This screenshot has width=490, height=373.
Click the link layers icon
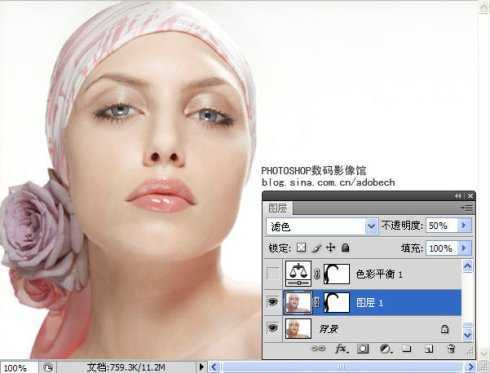pyautogui.click(x=318, y=349)
